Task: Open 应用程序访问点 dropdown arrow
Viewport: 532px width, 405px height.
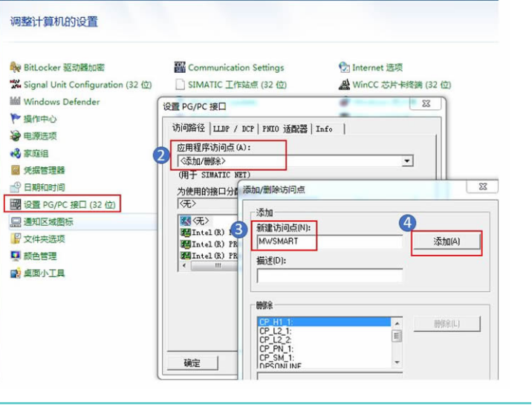Action: [407, 161]
